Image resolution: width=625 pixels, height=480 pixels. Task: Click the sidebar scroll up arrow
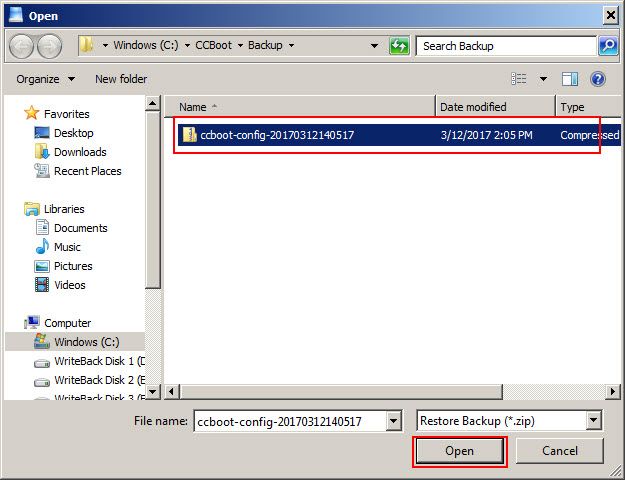[x=153, y=104]
